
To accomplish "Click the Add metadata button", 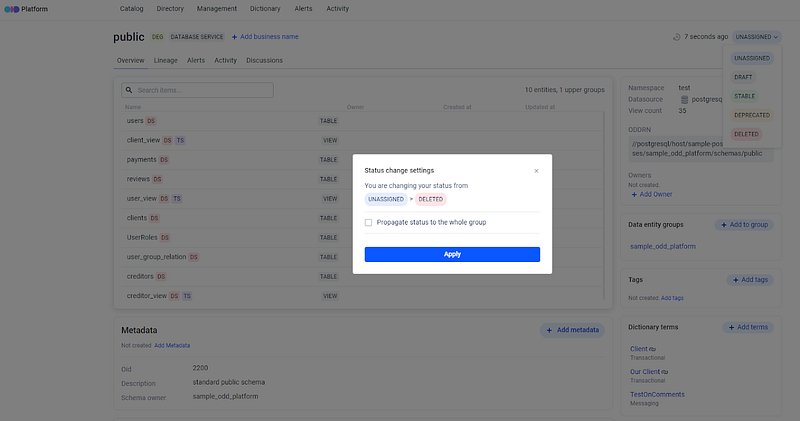I will click(572, 330).
